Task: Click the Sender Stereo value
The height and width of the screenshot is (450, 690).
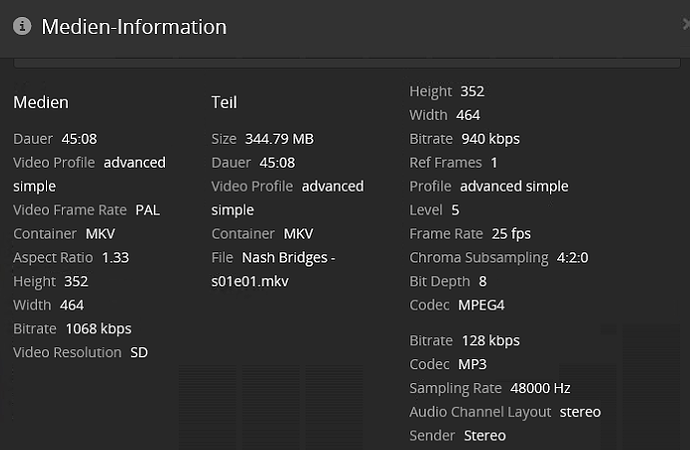Action: 485,436
